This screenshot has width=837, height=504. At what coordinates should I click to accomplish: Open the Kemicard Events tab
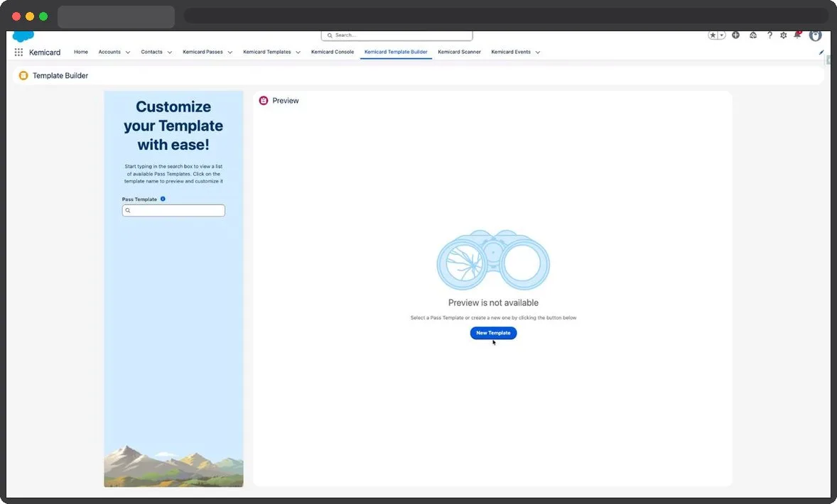click(511, 52)
